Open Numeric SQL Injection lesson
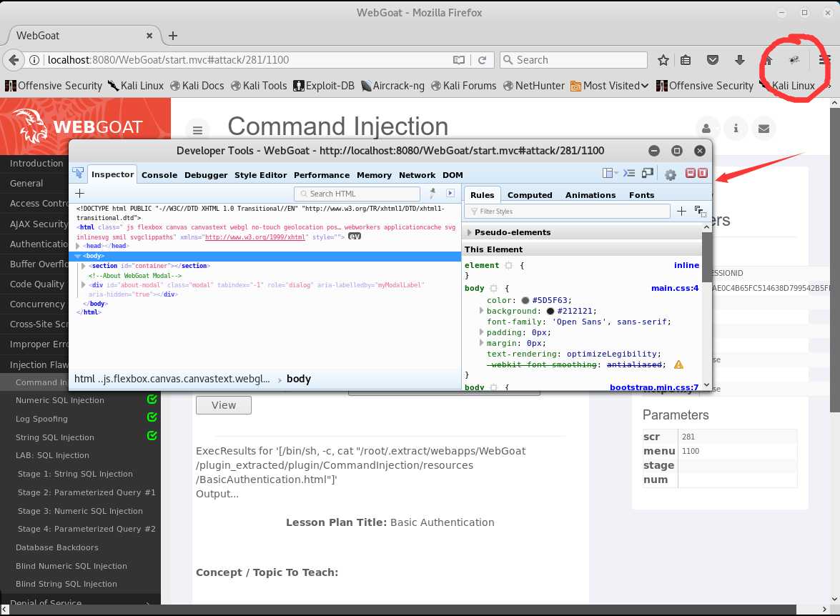This screenshot has height=616, width=840. click(60, 400)
